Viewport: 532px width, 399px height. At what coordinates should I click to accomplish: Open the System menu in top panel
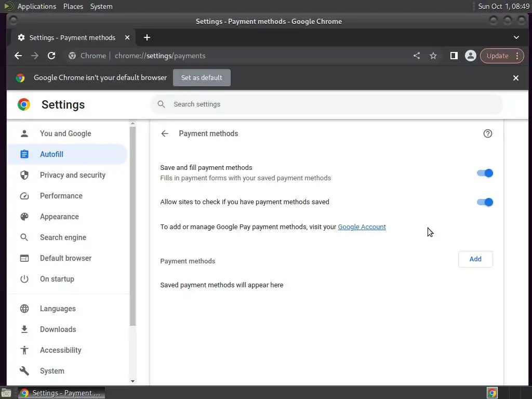tap(101, 6)
